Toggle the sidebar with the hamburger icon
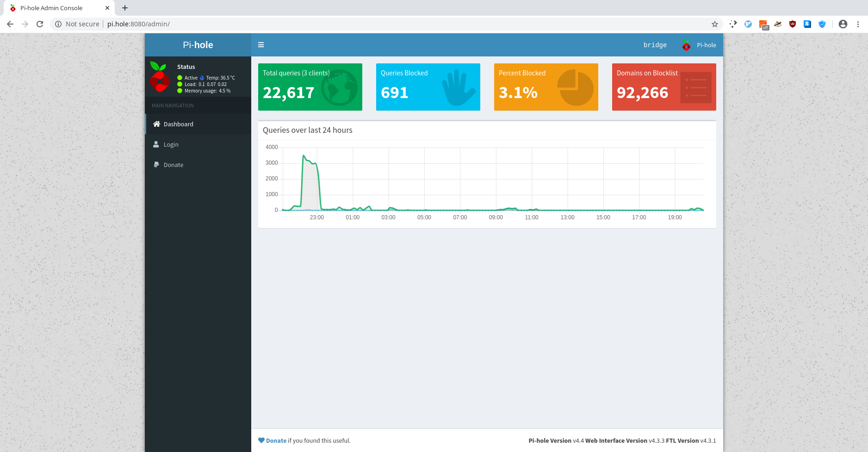 (261, 45)
